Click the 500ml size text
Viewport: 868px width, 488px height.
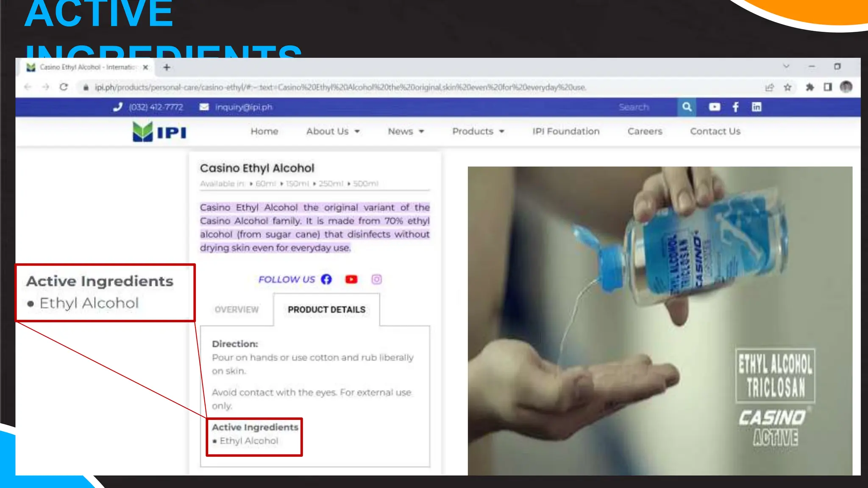click(x=365, y=184)
